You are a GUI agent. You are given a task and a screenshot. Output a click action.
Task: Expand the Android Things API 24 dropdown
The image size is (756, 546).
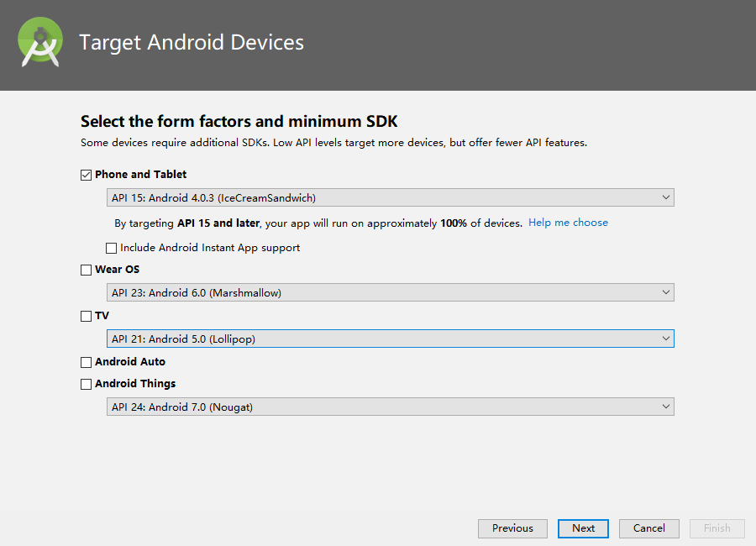[390, 407]
